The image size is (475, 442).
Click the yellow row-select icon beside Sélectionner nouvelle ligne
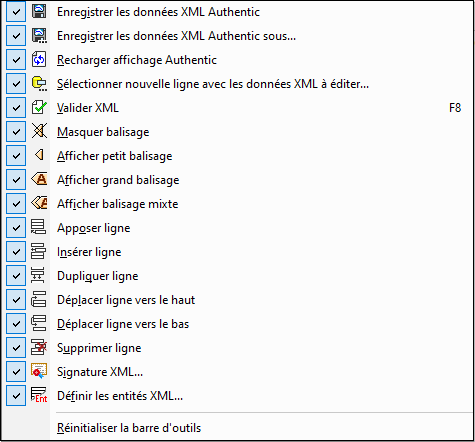click(x=39, y=84)
